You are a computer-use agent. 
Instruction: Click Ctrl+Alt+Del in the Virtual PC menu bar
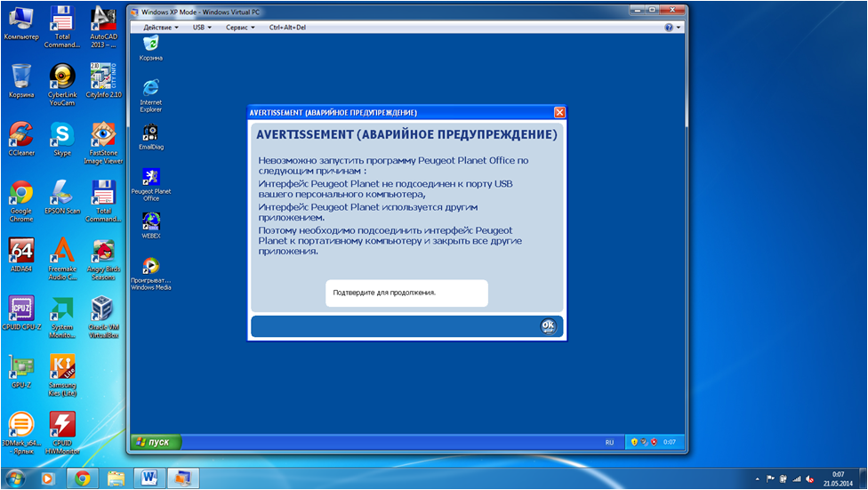pyautogui.click(x=287, y=28)
